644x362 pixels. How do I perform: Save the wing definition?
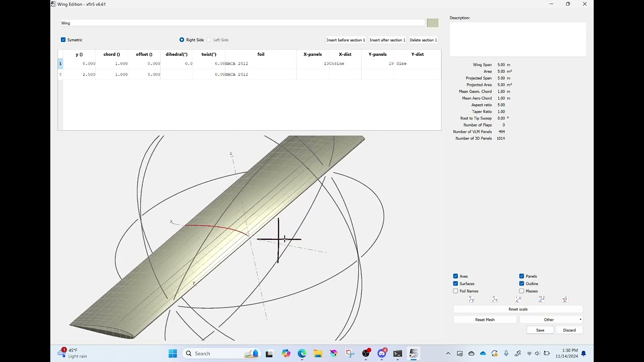click(540, 330)
